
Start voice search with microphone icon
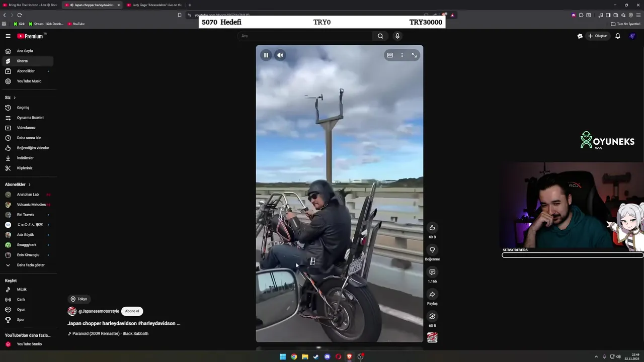[397, 36]
